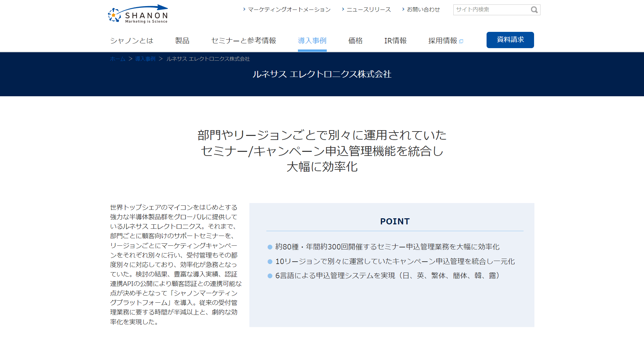644x343 pixels.
Task: Go to ホーム in breadcrumb
Action: pos(118,59)
